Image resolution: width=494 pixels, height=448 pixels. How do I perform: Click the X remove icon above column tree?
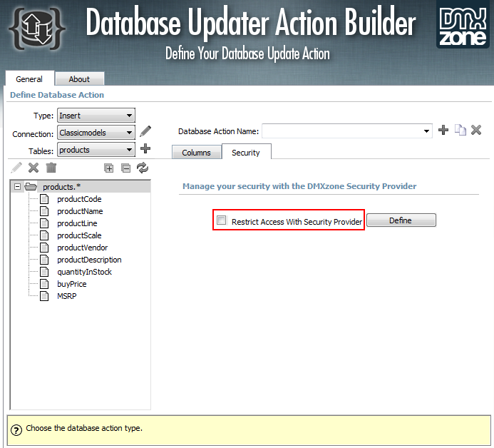(x=34, y=168)
